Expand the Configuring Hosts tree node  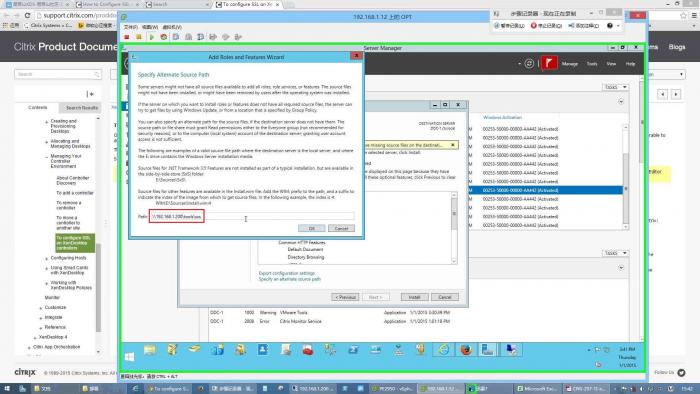pyautogui.click(x=46, y=258)
